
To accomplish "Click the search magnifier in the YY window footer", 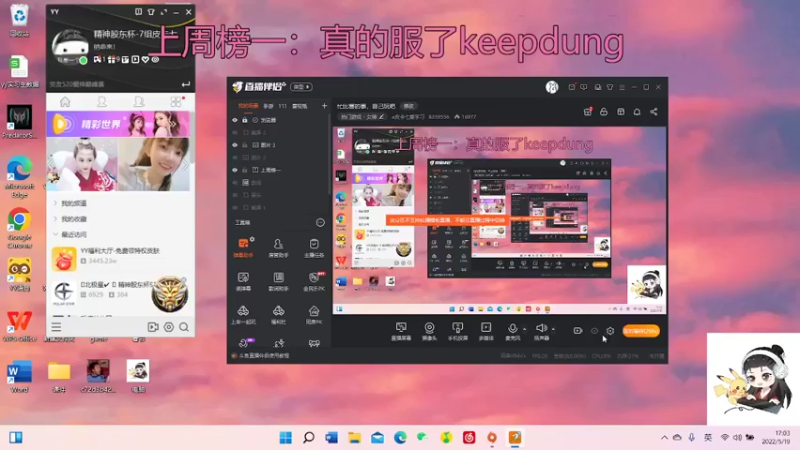I will 184,327.
